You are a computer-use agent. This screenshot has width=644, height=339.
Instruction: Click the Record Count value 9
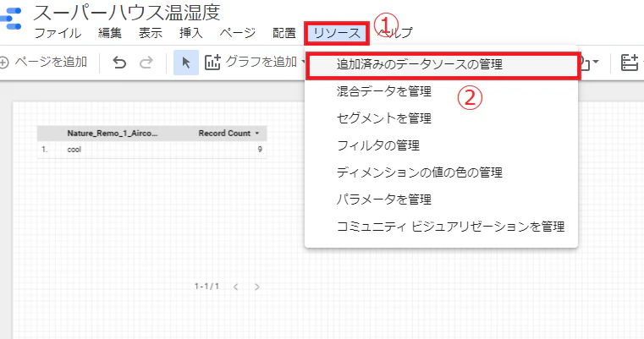(260, 150)
